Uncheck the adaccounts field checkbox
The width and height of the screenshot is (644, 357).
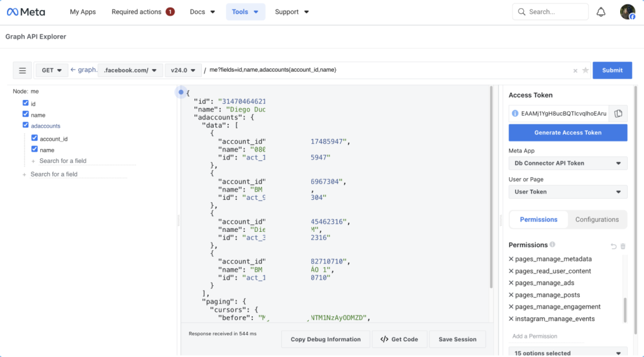coord(26,126)
